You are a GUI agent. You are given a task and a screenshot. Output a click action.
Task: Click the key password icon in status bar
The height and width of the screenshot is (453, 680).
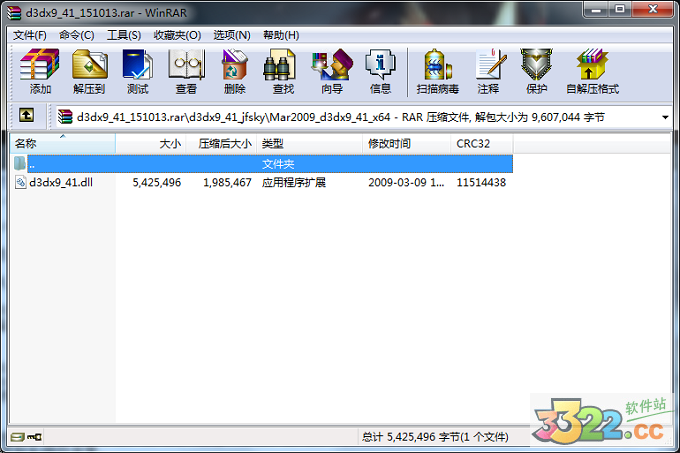[34, 437]
